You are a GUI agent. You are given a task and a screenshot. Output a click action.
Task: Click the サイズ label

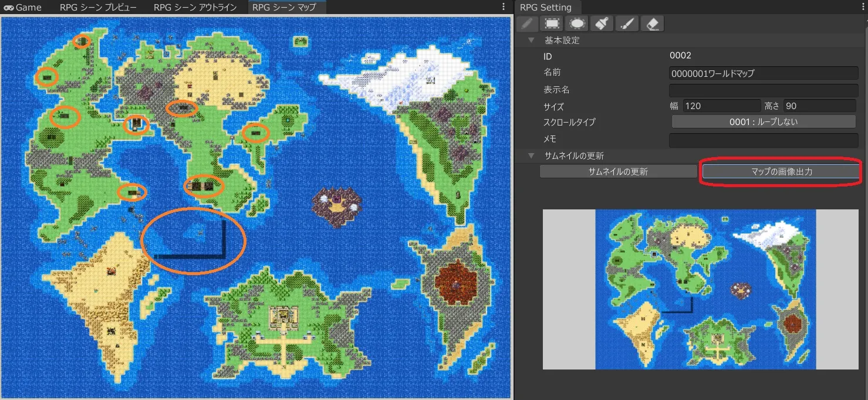pyautogui.click(x=554, y=106)
